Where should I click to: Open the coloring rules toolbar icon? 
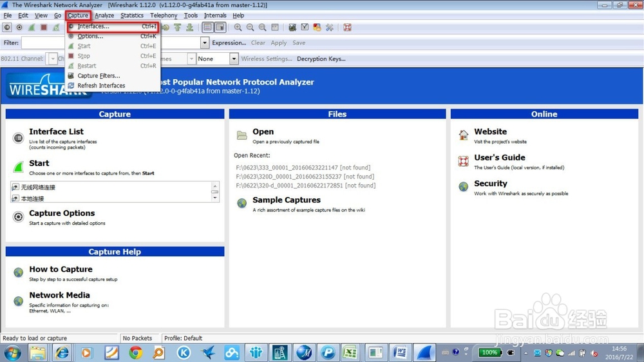click(x=317, y=28)
